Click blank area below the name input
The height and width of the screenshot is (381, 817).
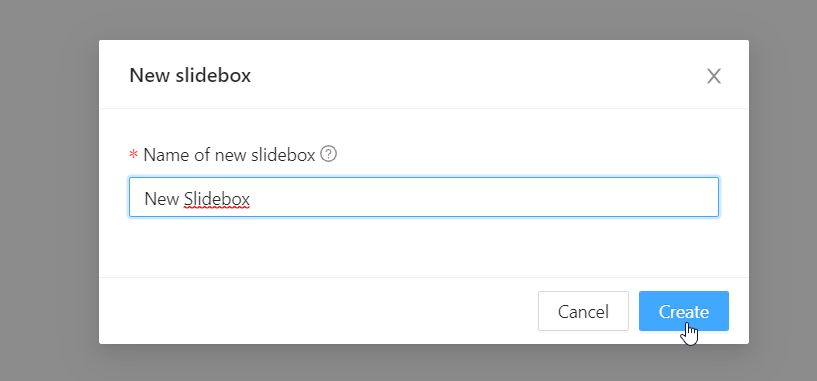(x=424, y=247)
